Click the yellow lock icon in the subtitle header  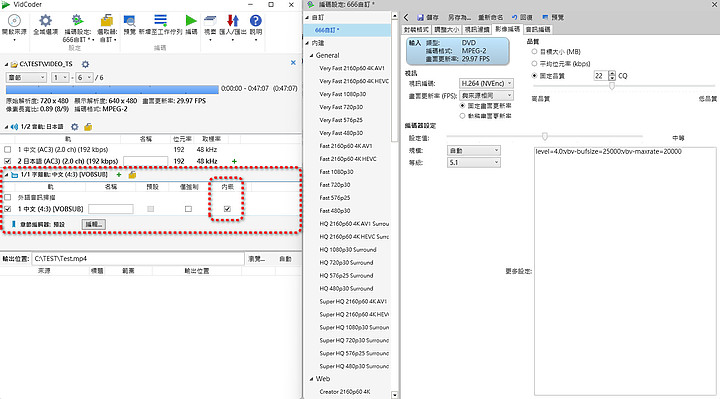[132, 175]
